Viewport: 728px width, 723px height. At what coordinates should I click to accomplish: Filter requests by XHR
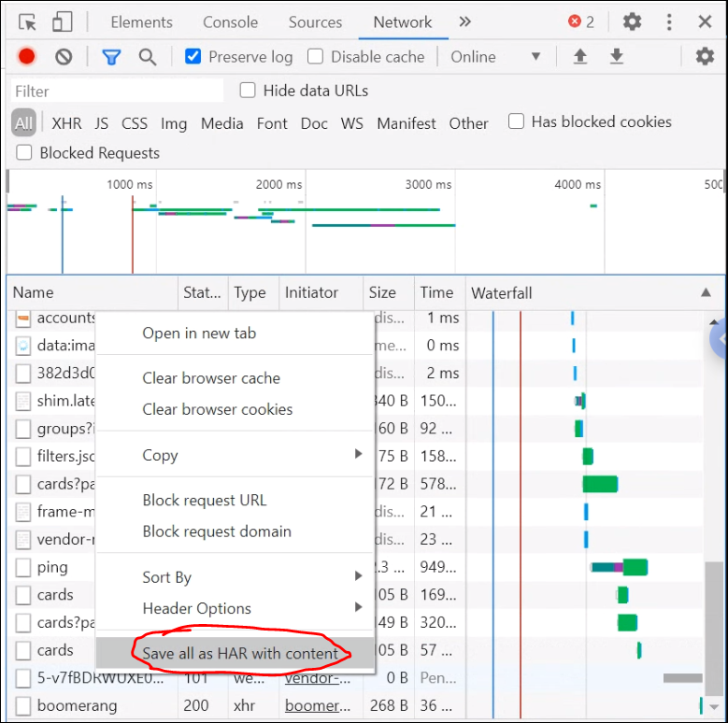pos(66,123)
